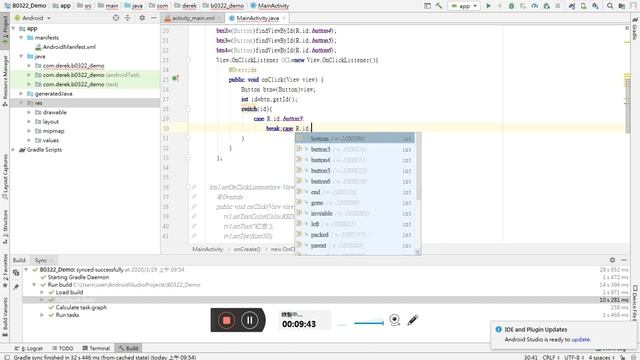The image size is (640, 360).
Task: Start debugging with the bug icon
Action: 511,6
